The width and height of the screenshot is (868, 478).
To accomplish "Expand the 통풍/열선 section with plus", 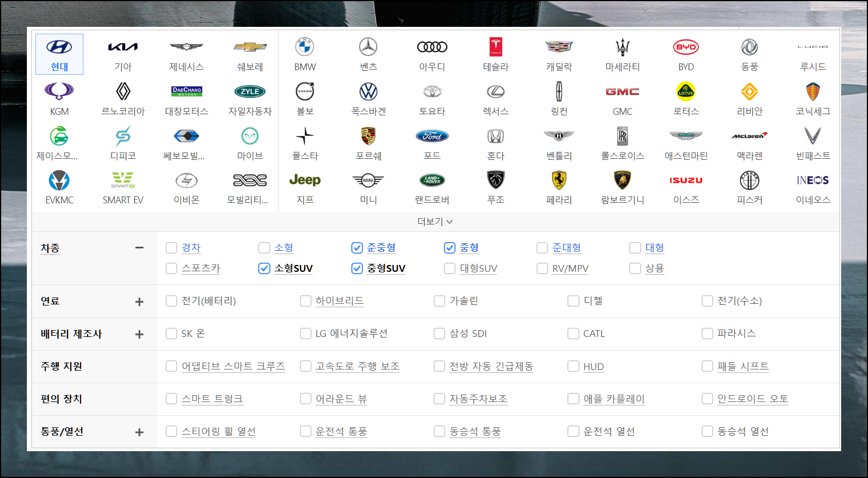I will [139, 432].
